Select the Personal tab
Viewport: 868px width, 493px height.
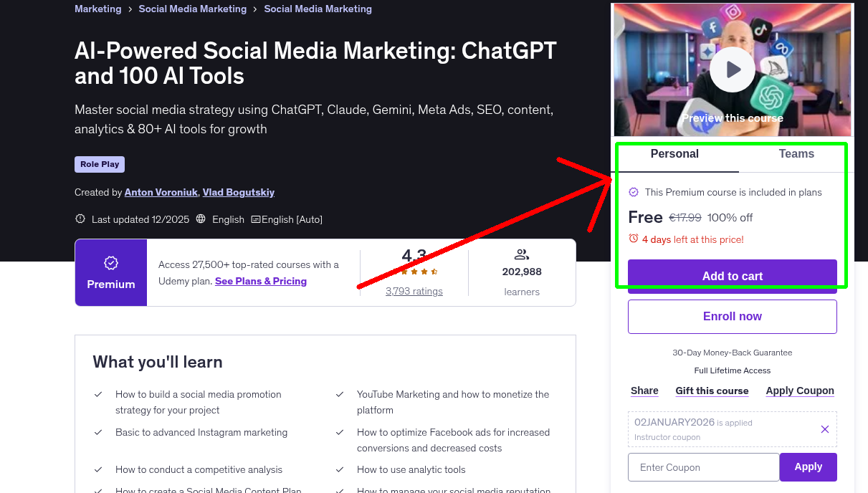(674, 153)
